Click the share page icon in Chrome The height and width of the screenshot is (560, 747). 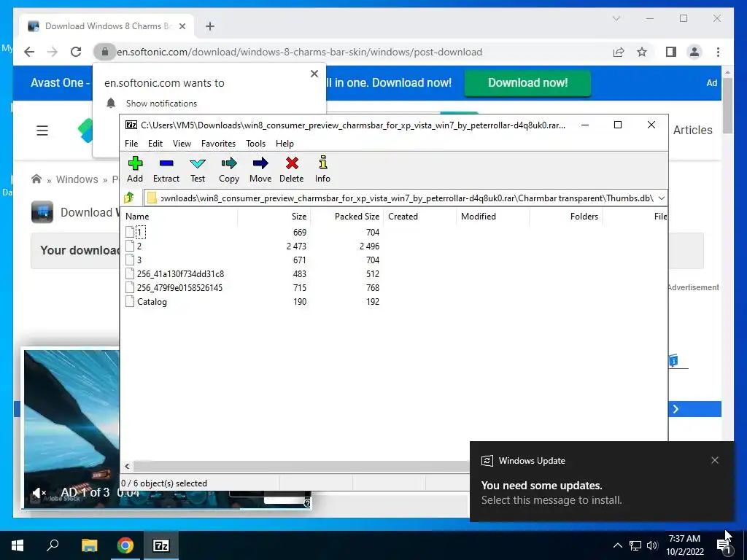(x=619, y=52)
